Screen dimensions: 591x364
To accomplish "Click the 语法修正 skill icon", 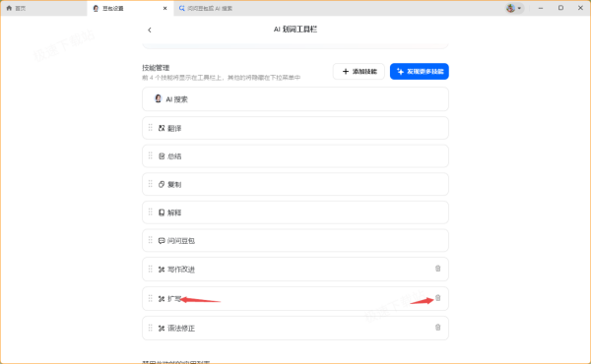I will (162, 328).
